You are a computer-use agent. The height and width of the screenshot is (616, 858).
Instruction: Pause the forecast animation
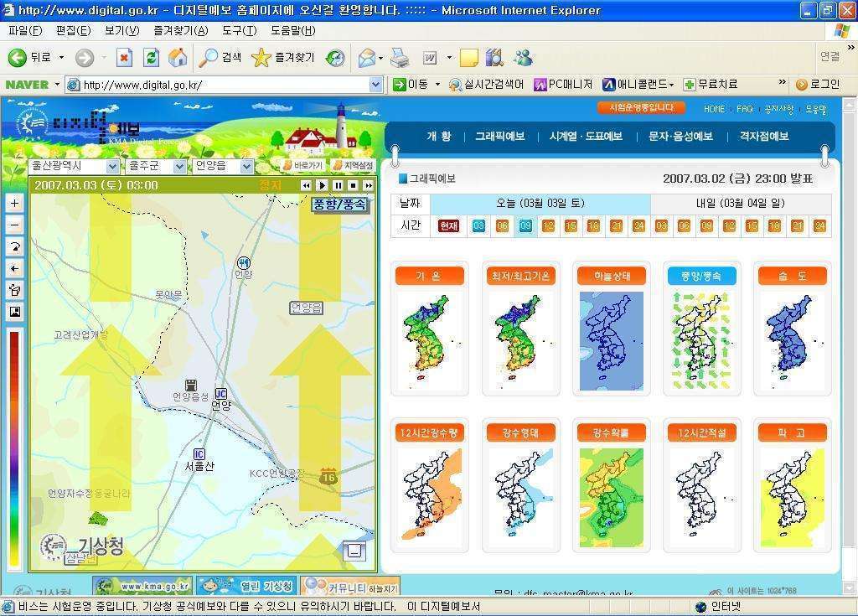point(339,185)
